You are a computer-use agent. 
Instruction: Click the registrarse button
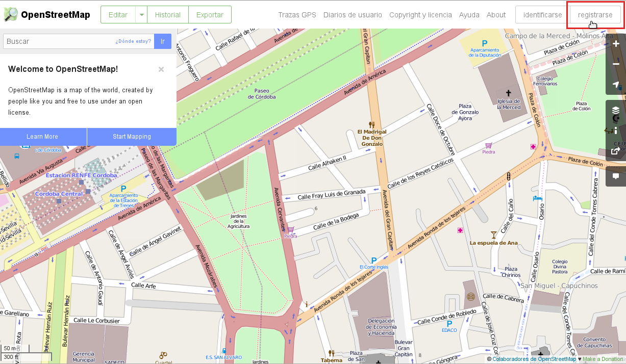595,15
